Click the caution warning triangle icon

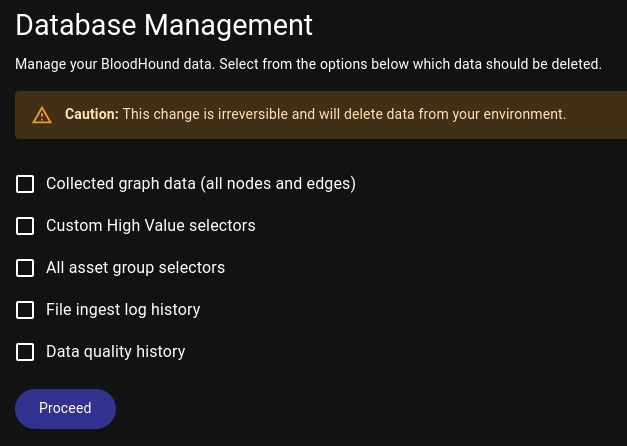(42, 115)
